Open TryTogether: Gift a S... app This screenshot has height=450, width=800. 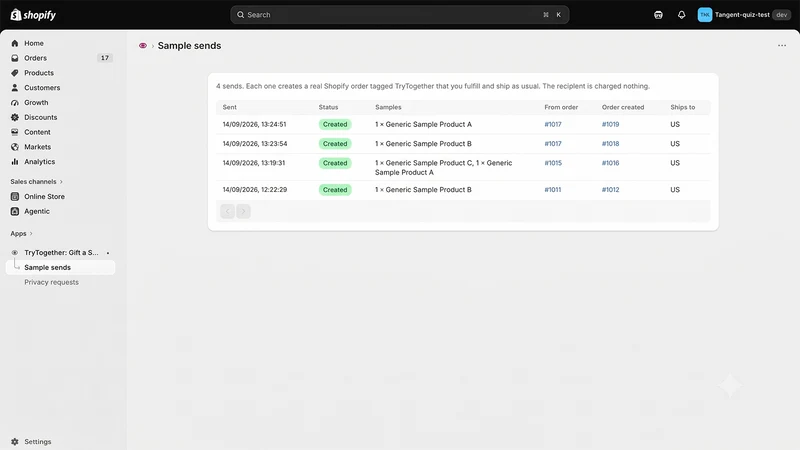pyautogui.click(x=60, y=253)
